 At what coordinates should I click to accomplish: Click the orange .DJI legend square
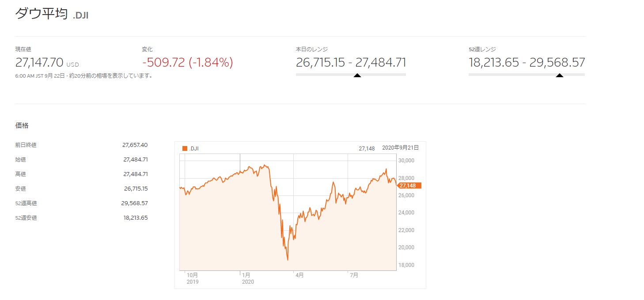click(185, 149)
